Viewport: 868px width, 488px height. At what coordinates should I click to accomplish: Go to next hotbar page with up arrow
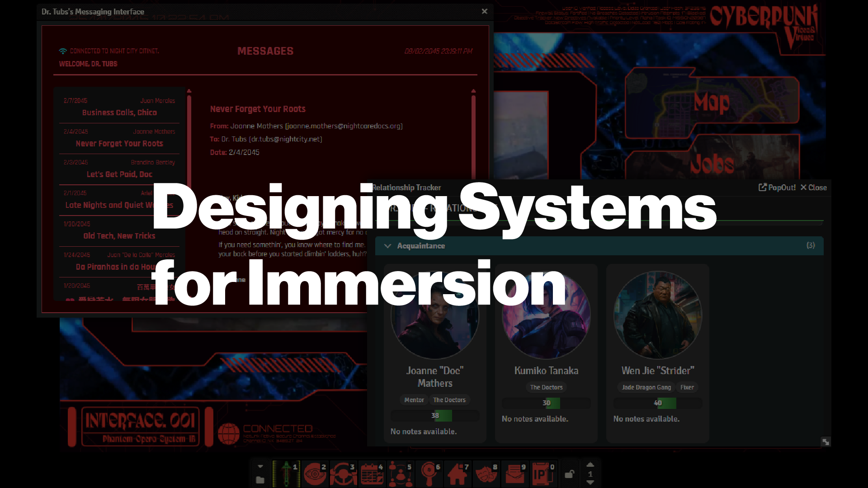(x=590, y=465)
